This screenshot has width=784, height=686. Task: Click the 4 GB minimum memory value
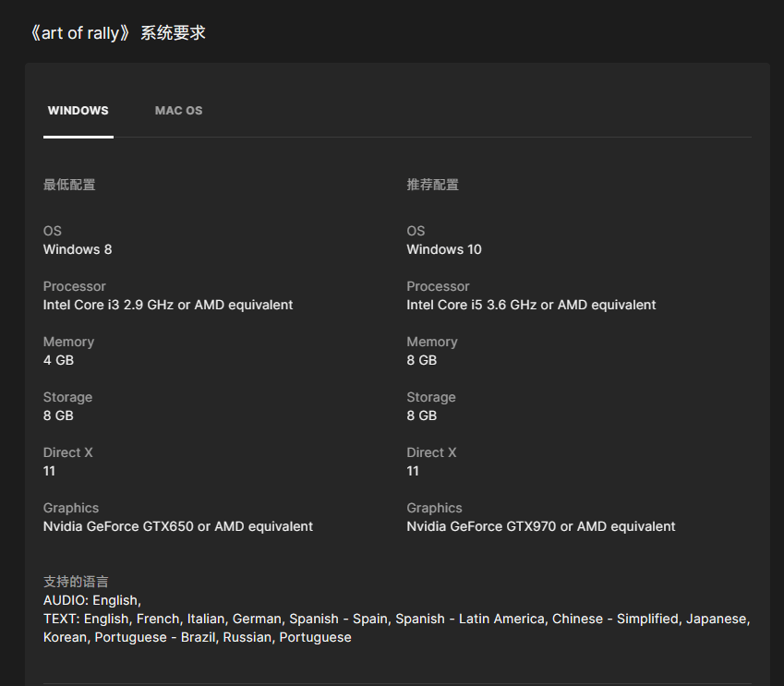[58, 360]
